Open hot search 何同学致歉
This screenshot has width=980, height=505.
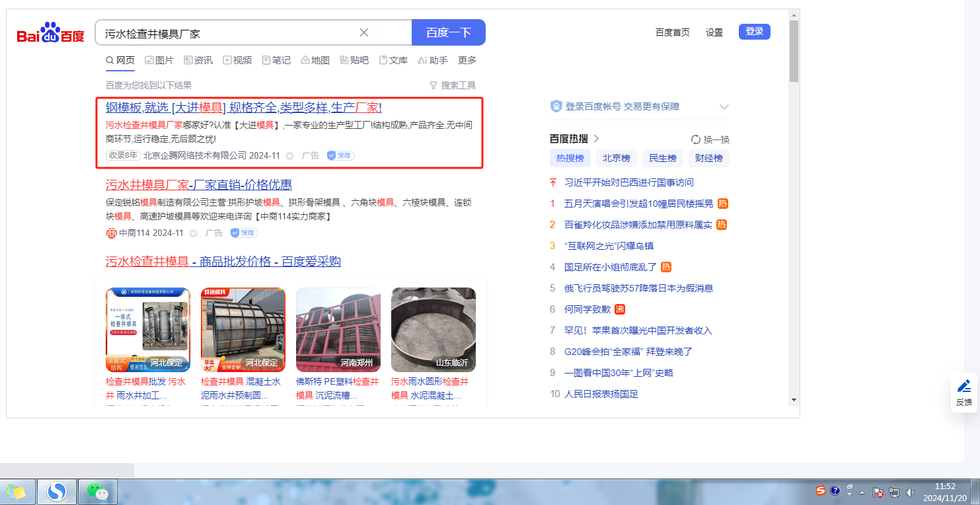(587, 309)
